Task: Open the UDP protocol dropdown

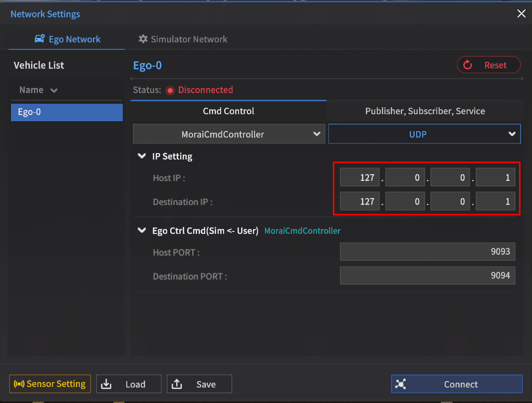Action: point(424,134)
